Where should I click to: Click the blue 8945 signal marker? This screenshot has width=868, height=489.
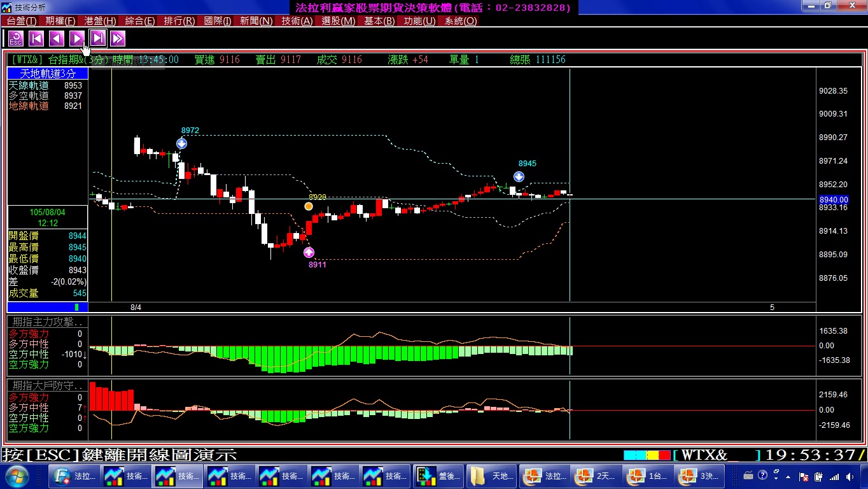coord(519,176)
